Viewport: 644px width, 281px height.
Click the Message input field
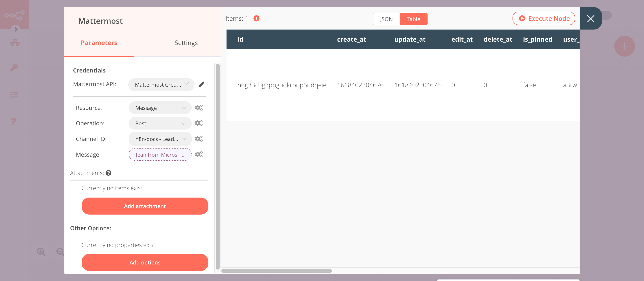click(160, 154)
